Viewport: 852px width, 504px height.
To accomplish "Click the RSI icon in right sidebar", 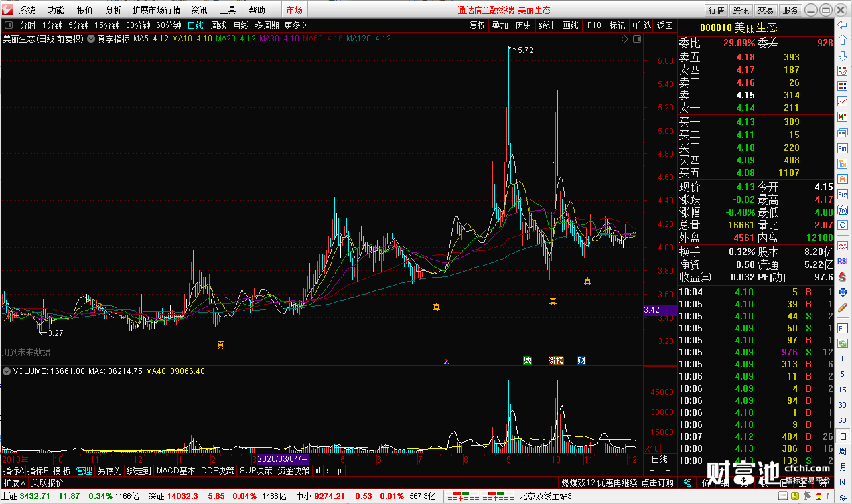I will pyautogui.click(x=843, y=261).
